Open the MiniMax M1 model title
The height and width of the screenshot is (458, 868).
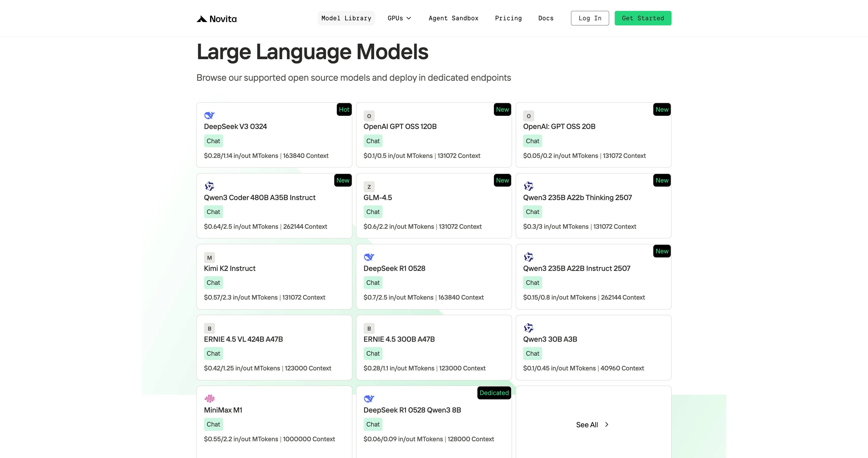point(223,410)
